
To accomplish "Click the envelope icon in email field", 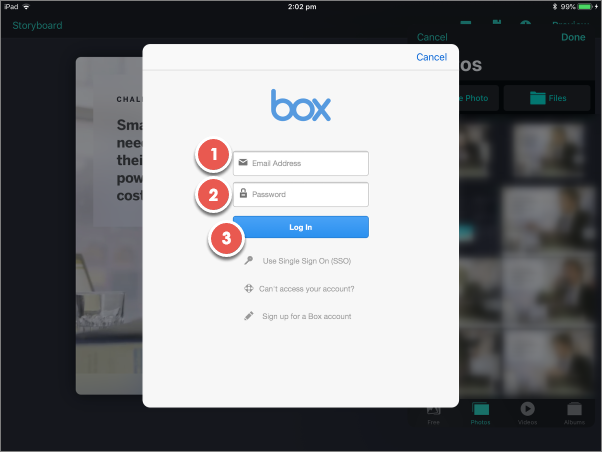I will [243, 162].
